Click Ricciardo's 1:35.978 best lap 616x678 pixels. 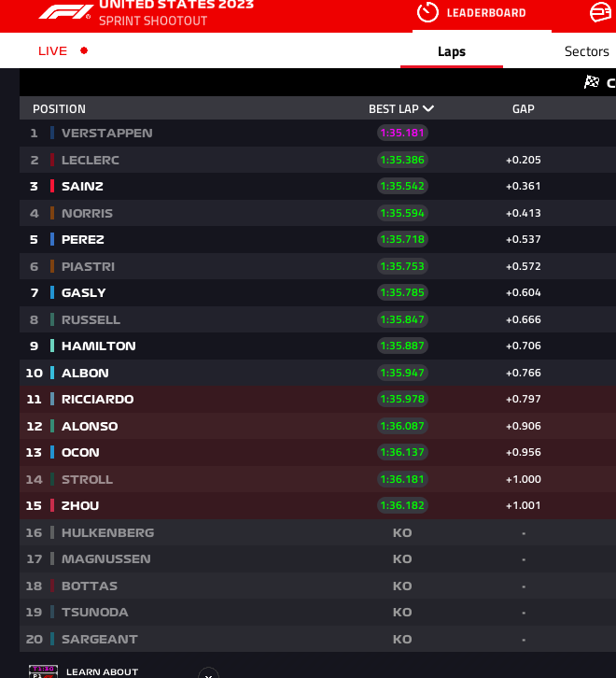pos(402,400)
